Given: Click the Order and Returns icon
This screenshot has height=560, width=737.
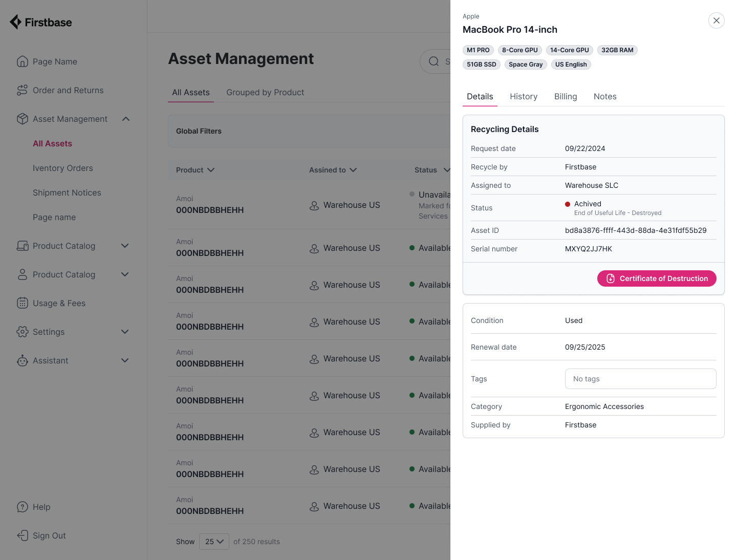Looking at the screenshot, I should coord(23,90).
